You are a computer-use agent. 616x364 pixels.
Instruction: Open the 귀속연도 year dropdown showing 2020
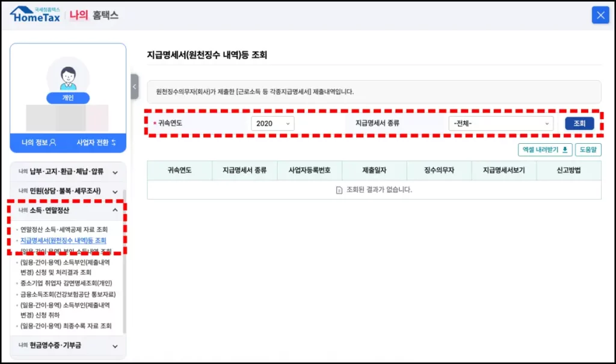[273, 123]
